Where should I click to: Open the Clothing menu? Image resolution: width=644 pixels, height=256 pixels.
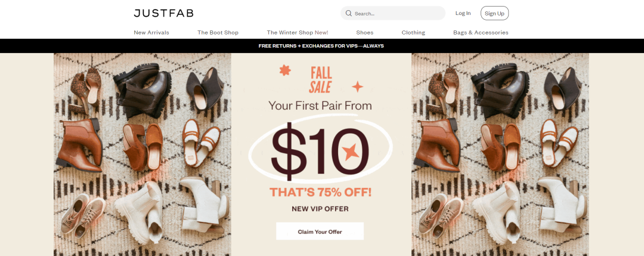pyautogui.click(x=413, y=32)
